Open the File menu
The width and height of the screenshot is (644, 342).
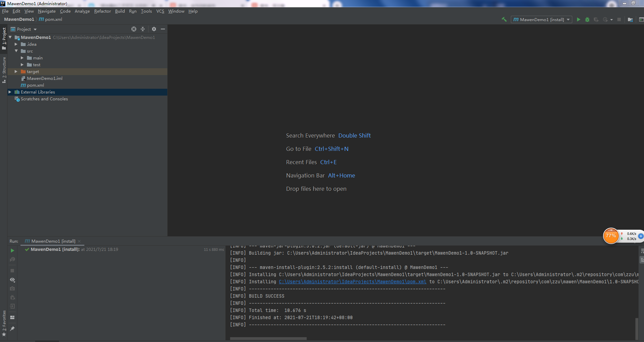pyautogui.click(x=5, y=11)
